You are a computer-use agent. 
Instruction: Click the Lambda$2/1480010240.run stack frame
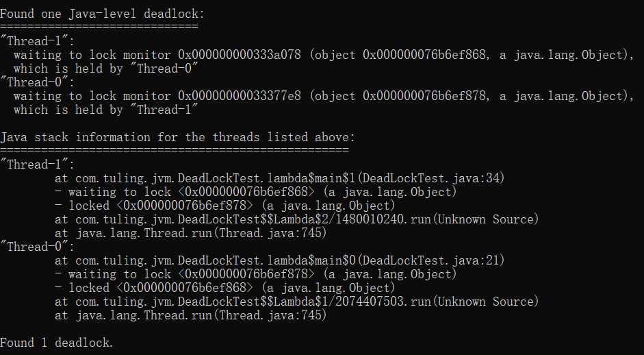tap(296, 219)
